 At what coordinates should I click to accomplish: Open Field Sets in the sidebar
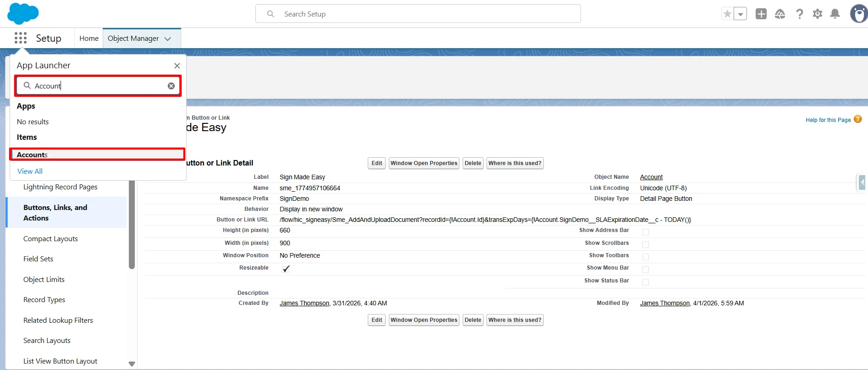click(x=38, y=259)
